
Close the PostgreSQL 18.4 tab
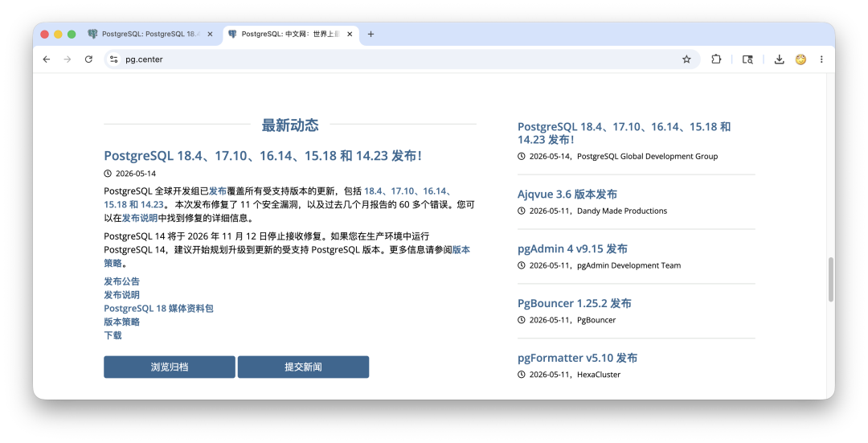tap(210, 35)
